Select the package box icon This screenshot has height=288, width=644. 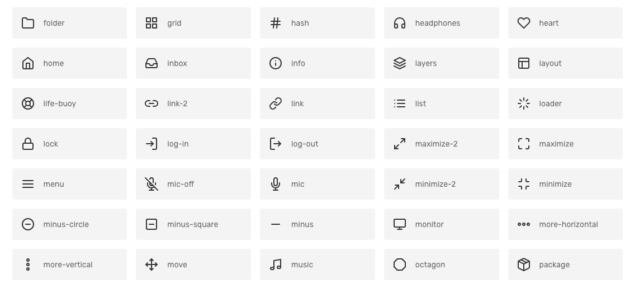(x=524, y=265)
